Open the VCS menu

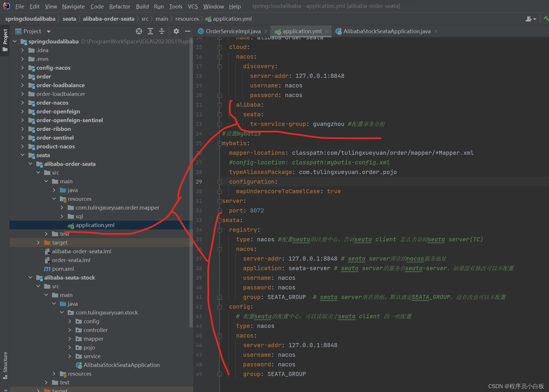[x=193, y=6]
